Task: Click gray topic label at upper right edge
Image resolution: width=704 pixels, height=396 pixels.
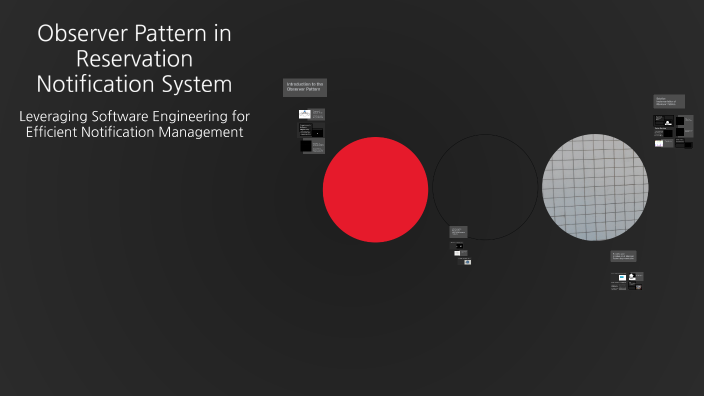Action: [669, 101]
